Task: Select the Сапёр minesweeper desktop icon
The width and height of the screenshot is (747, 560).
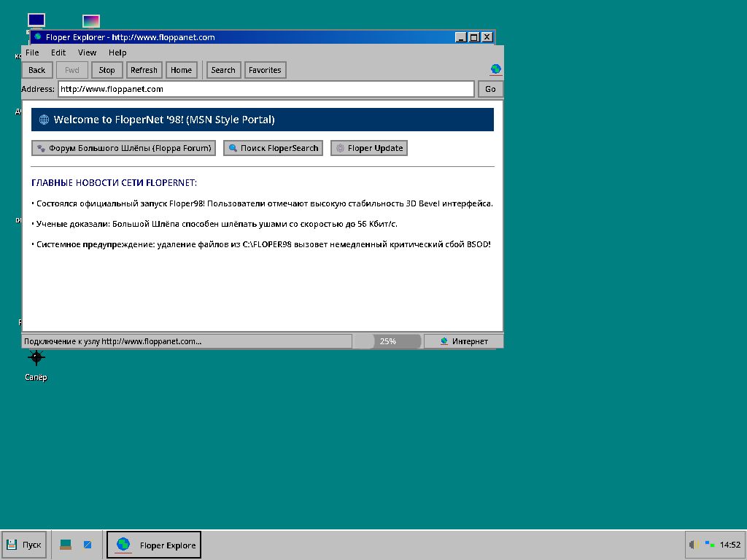Action: coord(36,366)
